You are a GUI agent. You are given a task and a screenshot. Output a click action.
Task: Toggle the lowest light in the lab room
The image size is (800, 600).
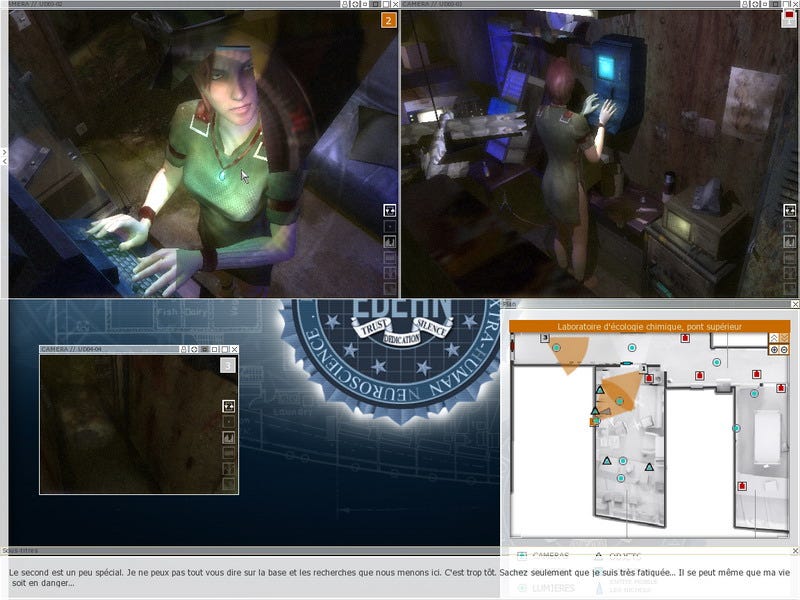point(621,478)
